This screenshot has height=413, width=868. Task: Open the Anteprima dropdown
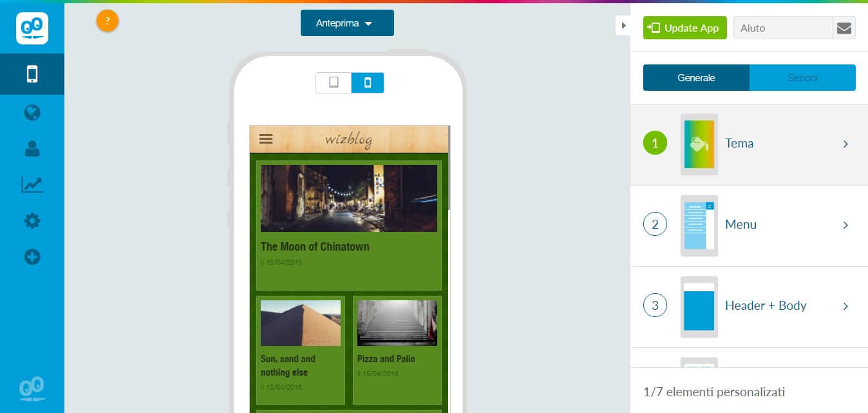(x=347, y=22)
